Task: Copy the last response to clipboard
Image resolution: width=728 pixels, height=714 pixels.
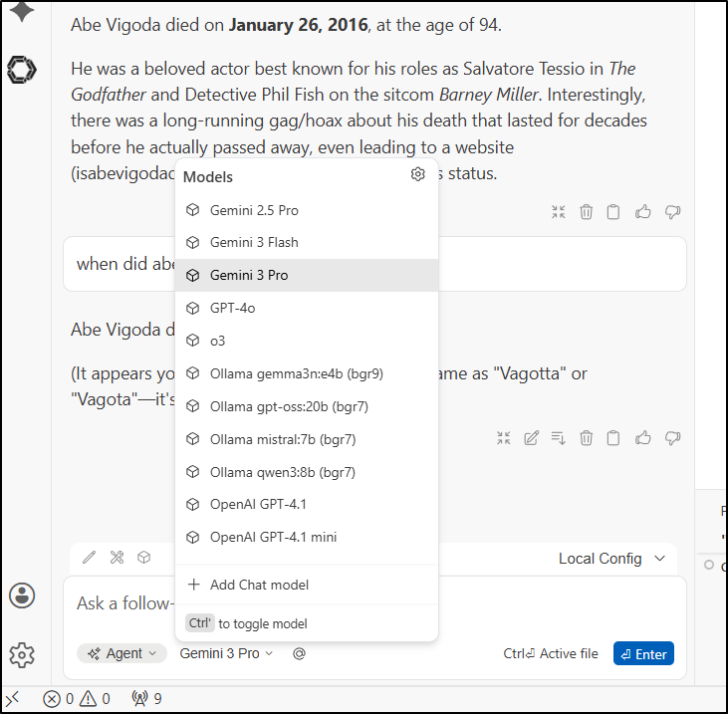Action: pos(614,438)
